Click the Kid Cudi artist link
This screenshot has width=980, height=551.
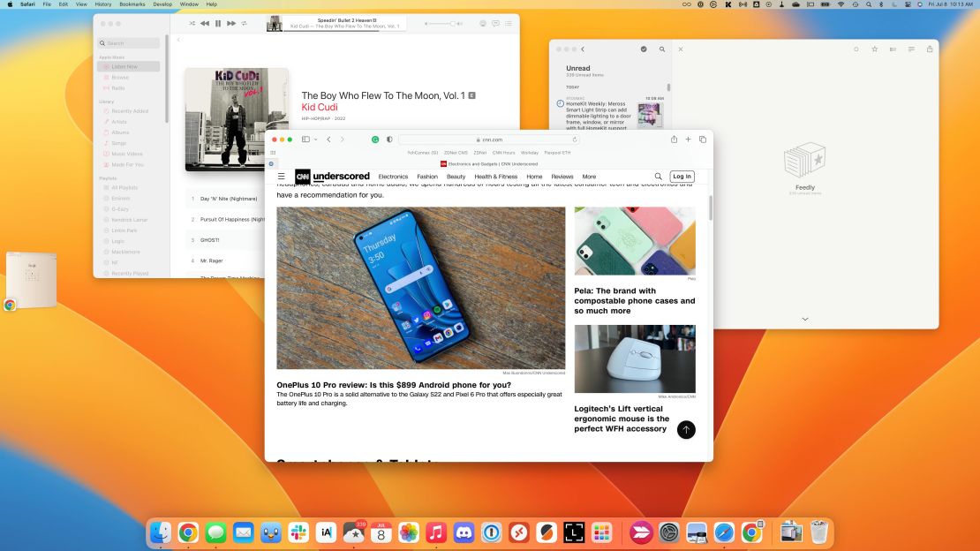point(320,107)
